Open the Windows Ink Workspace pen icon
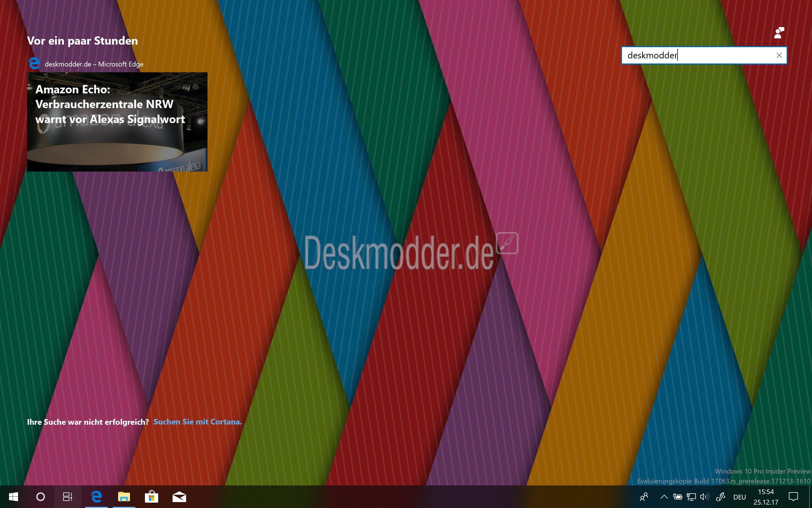Screen dimensions: 812x508 point(720,497)
